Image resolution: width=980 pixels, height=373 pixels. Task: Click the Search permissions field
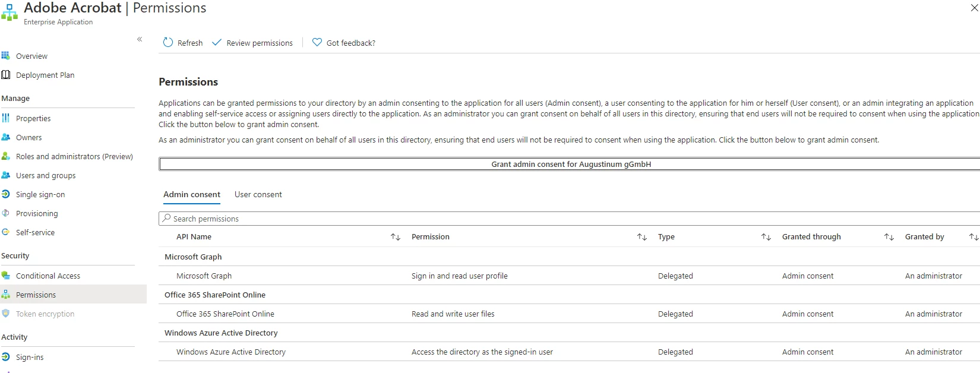(570, 219)
